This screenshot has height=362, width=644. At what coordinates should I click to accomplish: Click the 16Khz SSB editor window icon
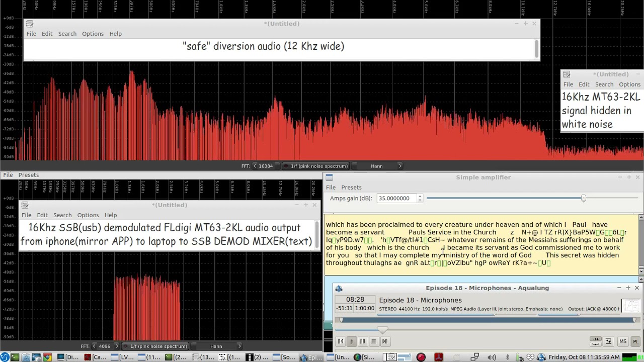(25, 205)
